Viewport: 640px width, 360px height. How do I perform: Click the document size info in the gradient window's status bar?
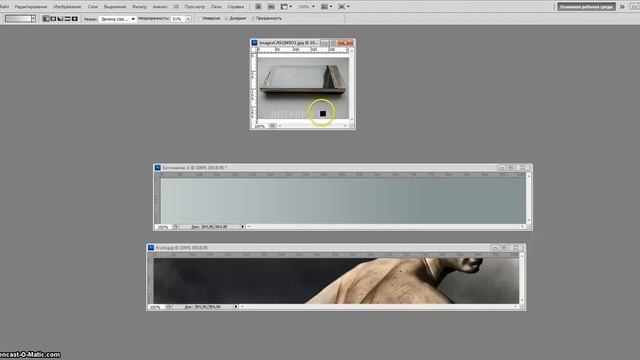coord(209,227)
